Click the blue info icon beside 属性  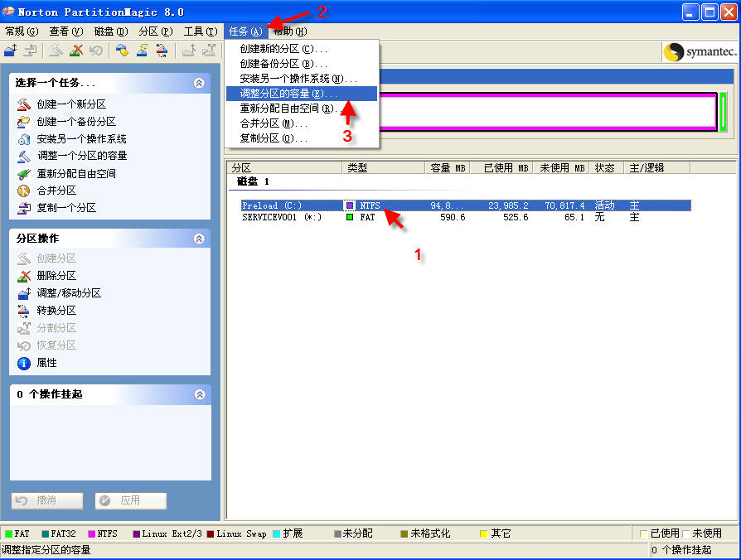[24, 363]
